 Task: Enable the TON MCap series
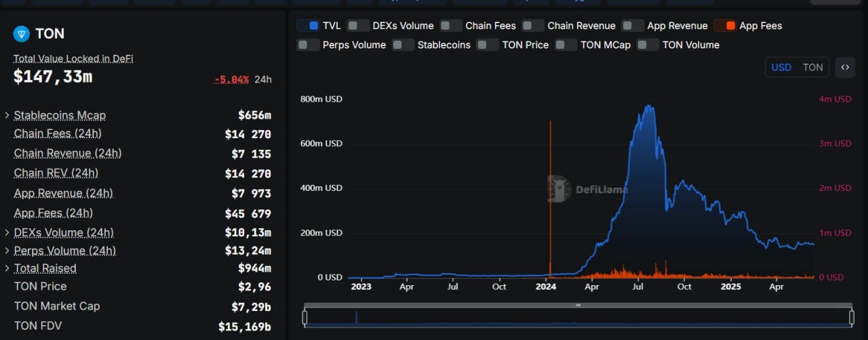[566, 45]
